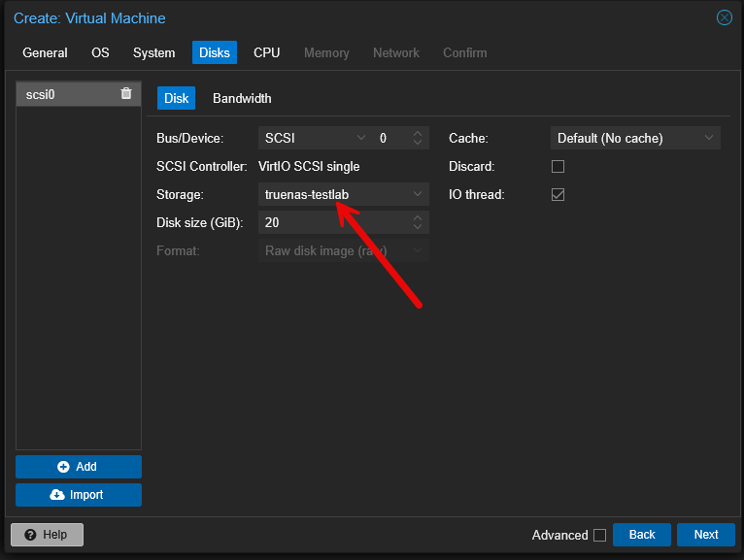The width and height of the screenshot is (744, 560).
Task: Go to the System tab
Action: pos(153,52)
